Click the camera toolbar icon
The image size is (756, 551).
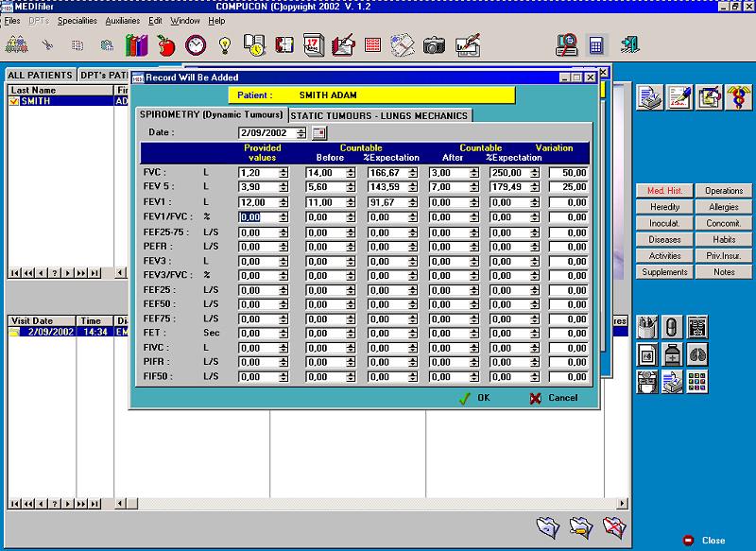pos(434,45)
